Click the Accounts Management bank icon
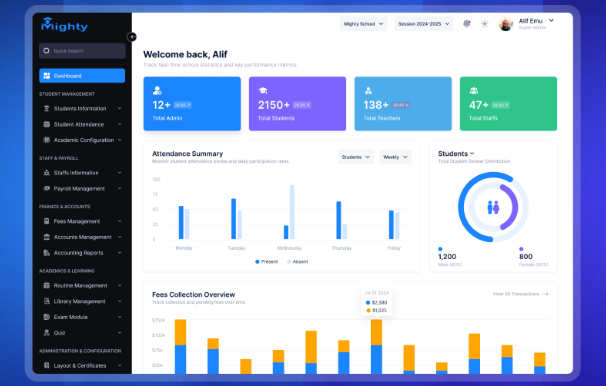The width and height of the screenshot is (606, 386). 46,237
